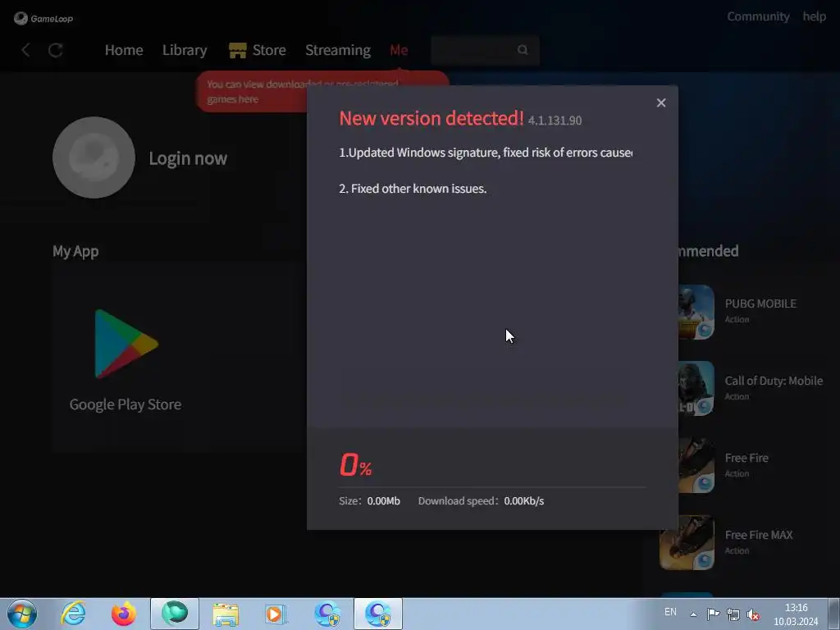Click the download progress bar
The height and width of the screenshot is (630, 840).
(492, 487)
